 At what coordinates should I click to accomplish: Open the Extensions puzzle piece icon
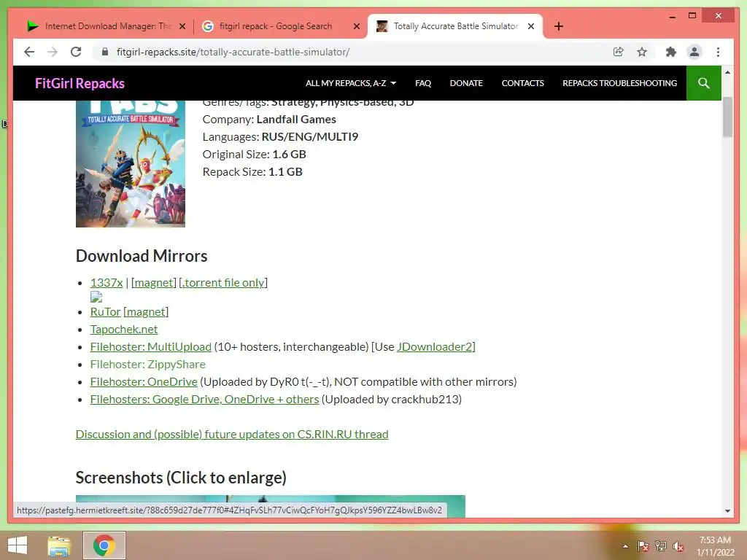(671, 52)
